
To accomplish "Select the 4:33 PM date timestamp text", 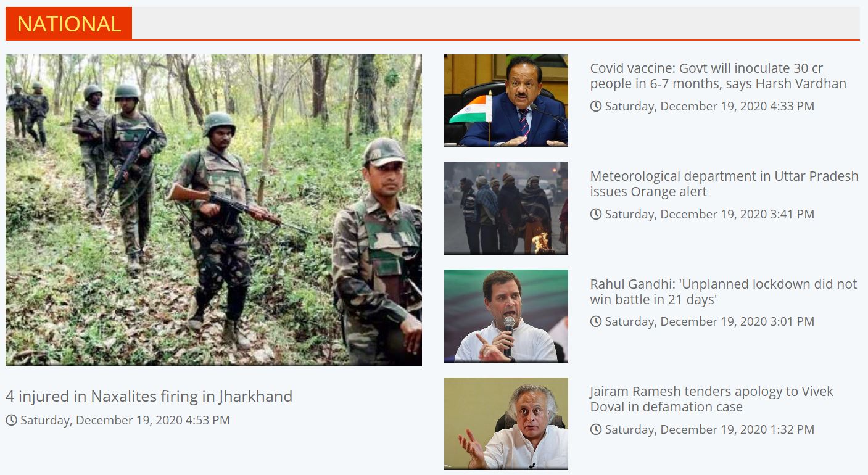I will [709, 106].
